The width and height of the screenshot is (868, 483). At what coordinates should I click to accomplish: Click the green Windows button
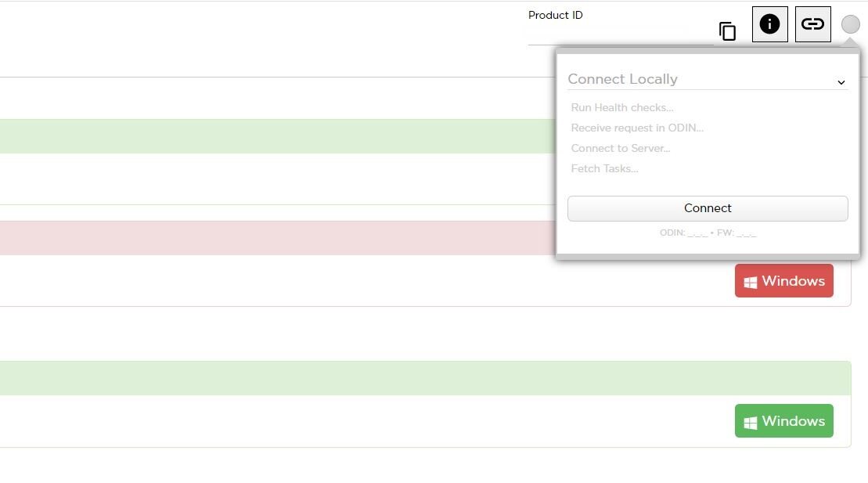pos(783,421)
